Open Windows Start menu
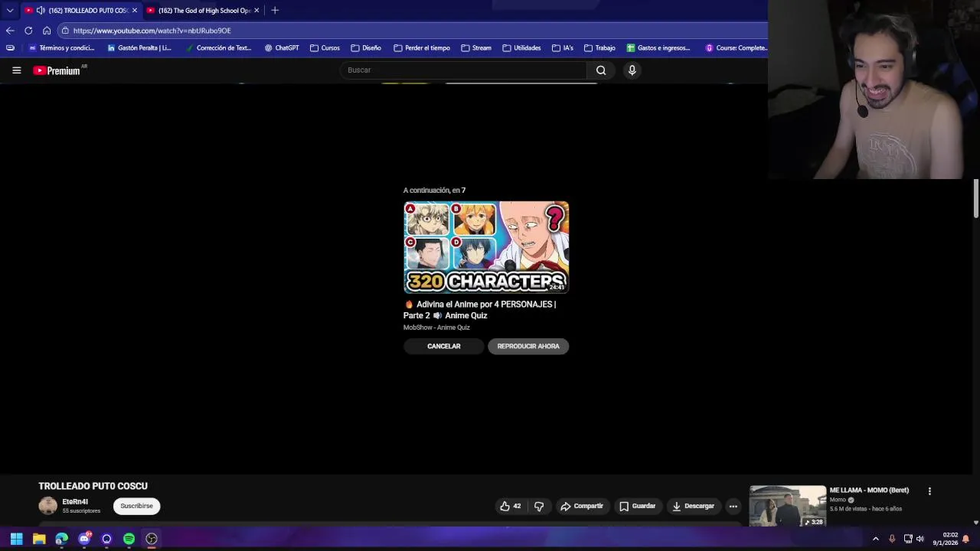 pyautogui.click(x=16, y=539)
